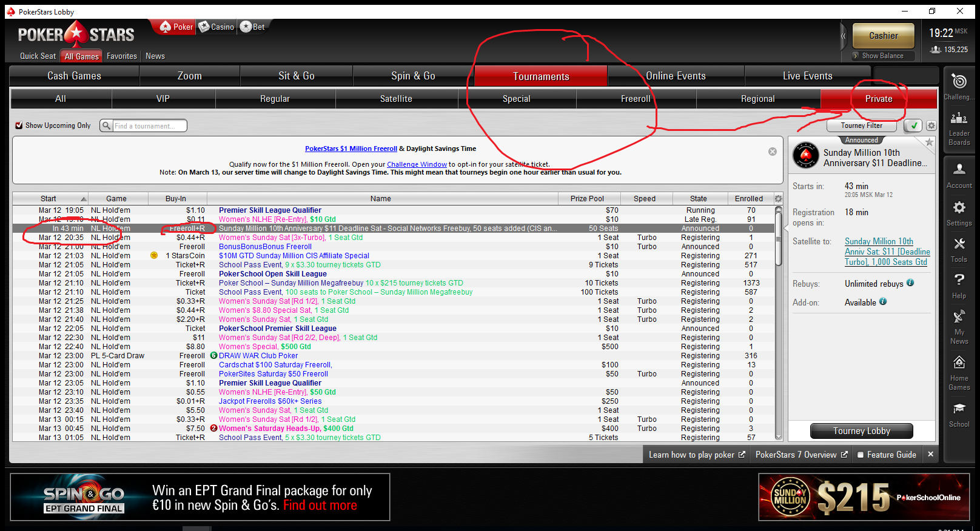Open the Challenge Window link
The image size is (980, 531).
pyautogui.click(x=417, y=164)
